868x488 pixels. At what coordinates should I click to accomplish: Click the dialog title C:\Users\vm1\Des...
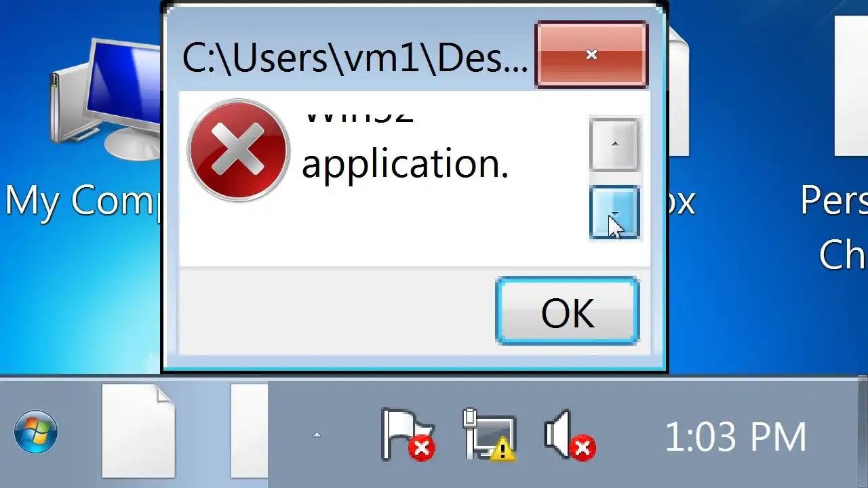(x=355, y=59)
